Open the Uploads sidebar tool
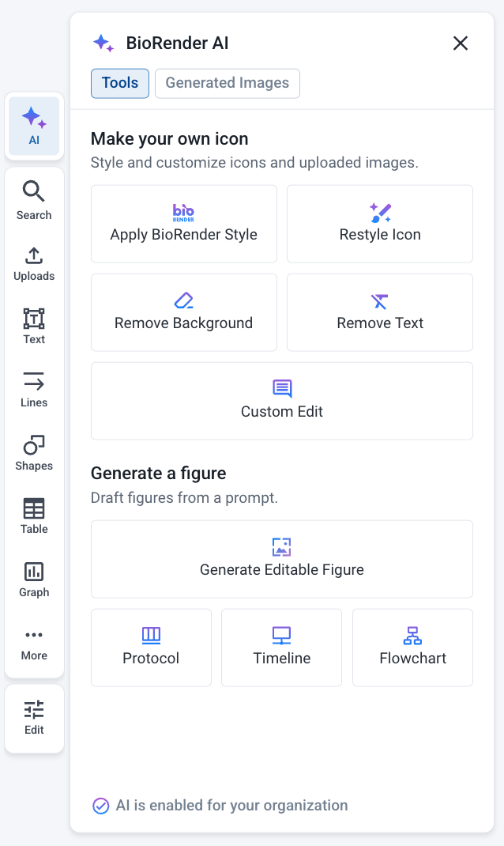 (34, 264)
